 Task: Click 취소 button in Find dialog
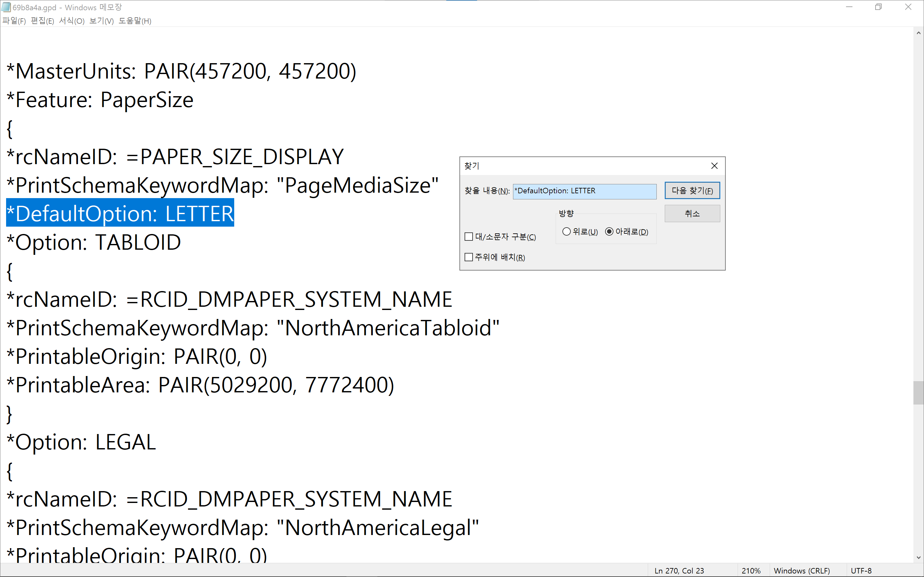point(692,214)
